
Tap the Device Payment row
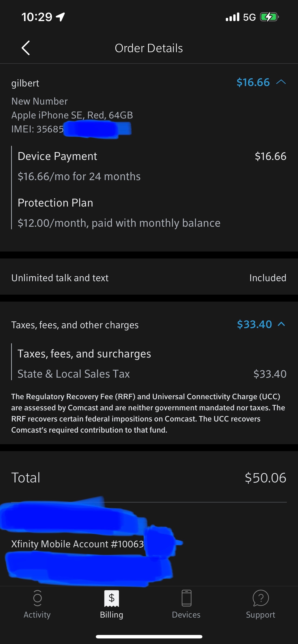click(x=57, y=156)
